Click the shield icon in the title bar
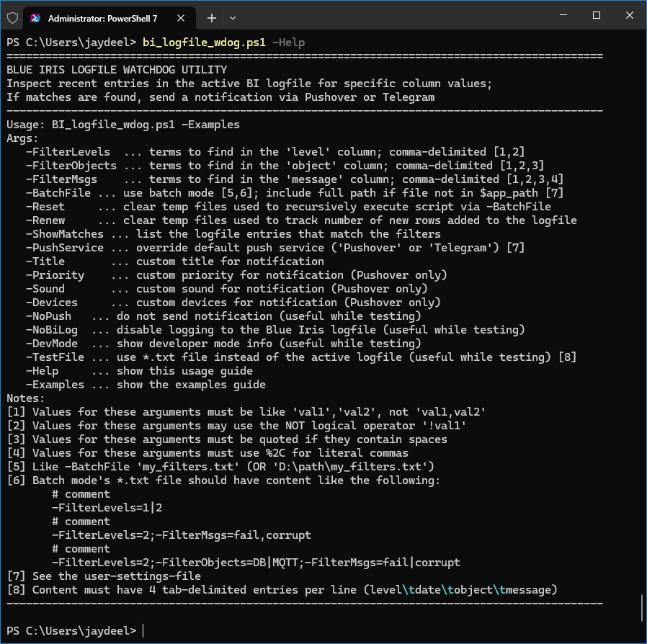Viewport: 647px width, 644px height. coord(13,18)
